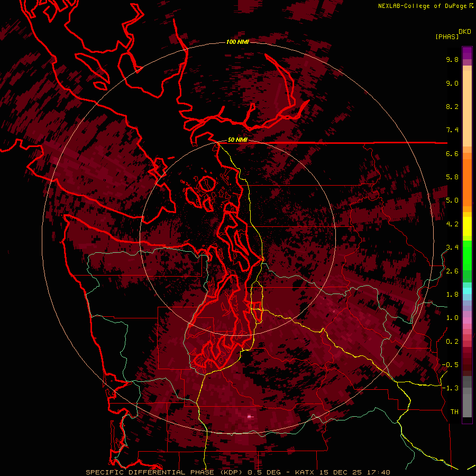Click the 5.8 scale value

452,177
